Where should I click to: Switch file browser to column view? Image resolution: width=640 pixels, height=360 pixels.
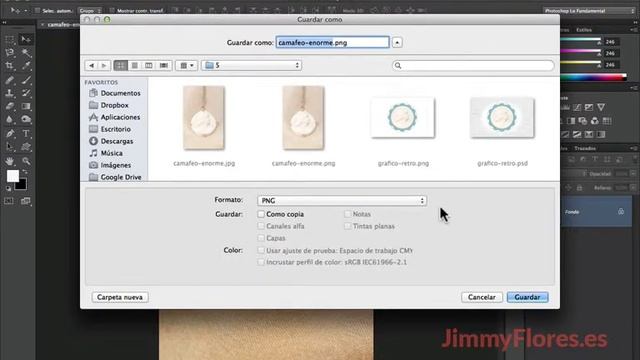(149, 65)
